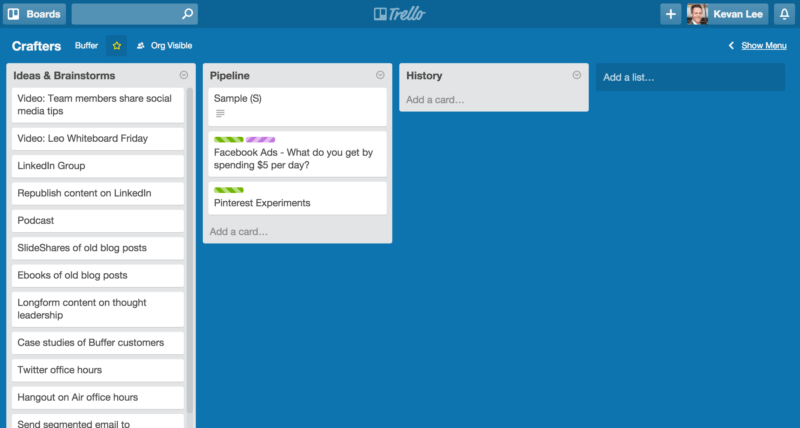Click description icon on Sample (S) card
This screenshot has height=428, width=800.
point(220,113)
